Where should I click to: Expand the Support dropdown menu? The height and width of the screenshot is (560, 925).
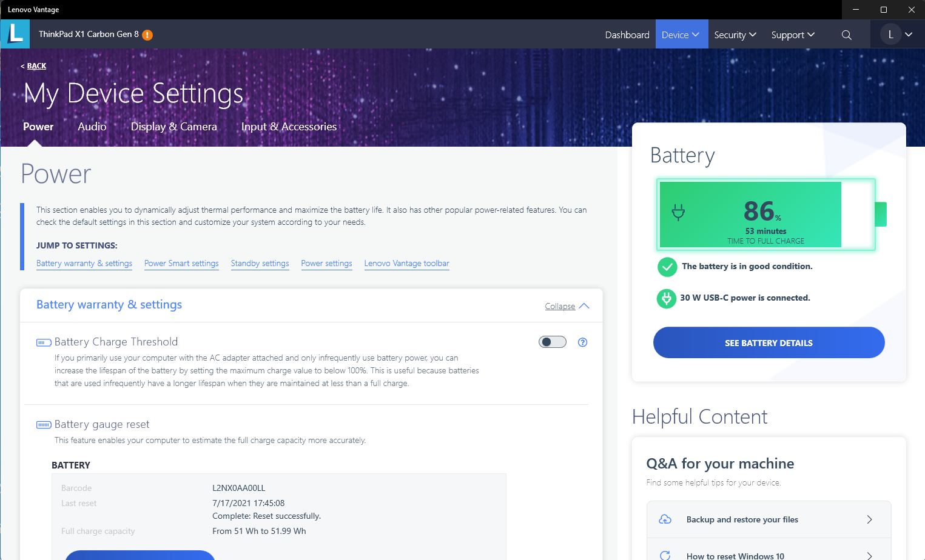point(792,35)
